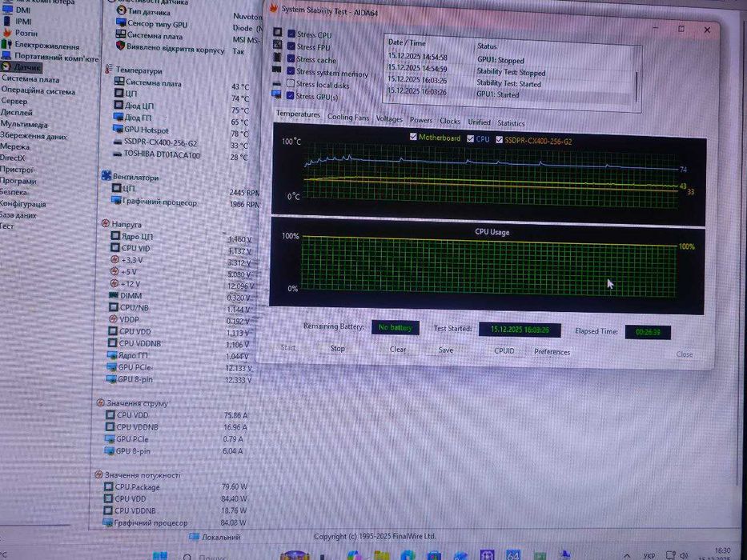The image size is (747, 560).
Task: Click the status log scrollbar
Action: (637, 86)
